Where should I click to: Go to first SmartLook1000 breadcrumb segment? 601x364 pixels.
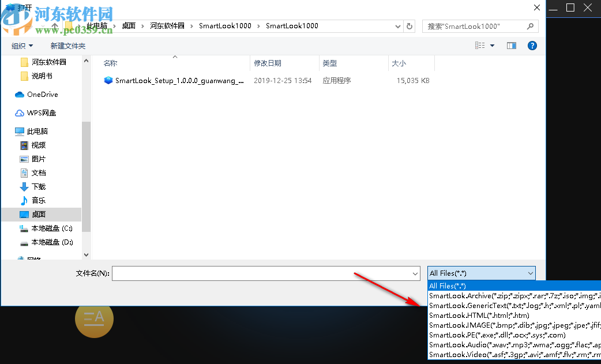[x=225, y=26]
